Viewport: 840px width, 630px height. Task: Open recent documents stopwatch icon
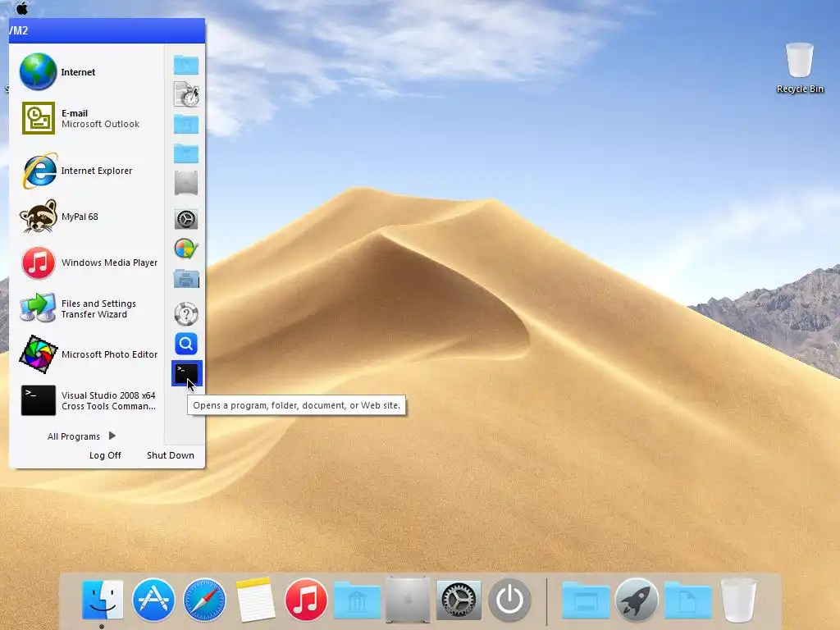[186, 94]
